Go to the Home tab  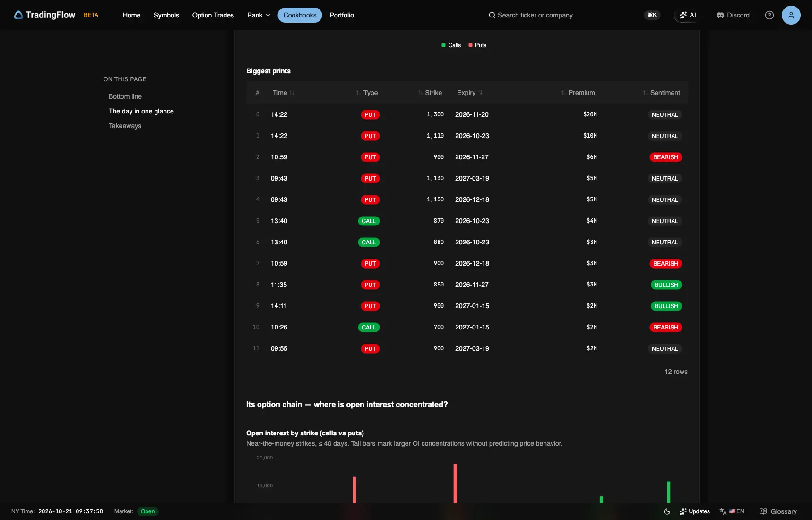131,15
